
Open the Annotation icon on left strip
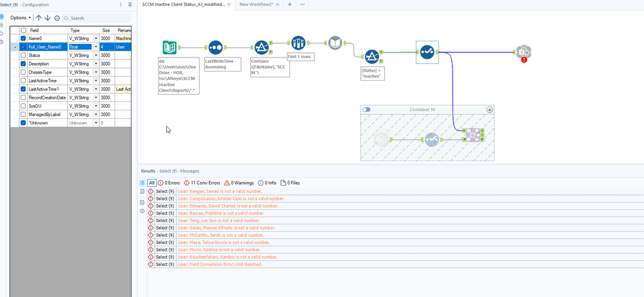coord(2,34)
